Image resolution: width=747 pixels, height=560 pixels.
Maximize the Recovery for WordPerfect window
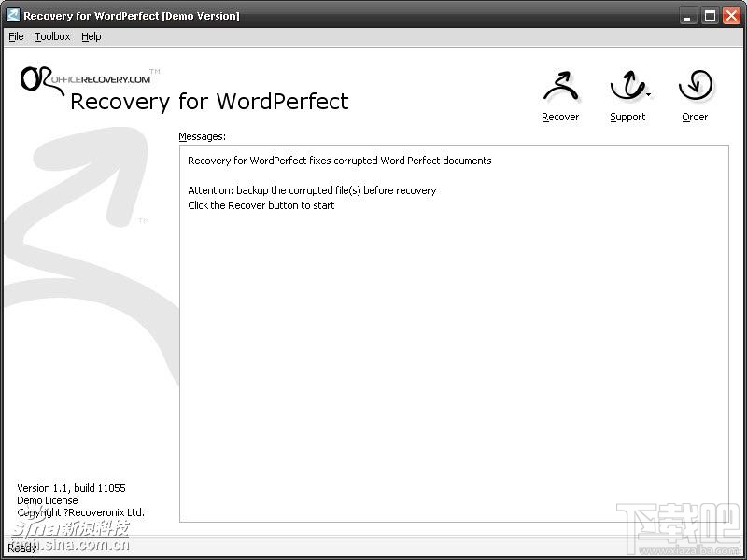tap(710, 16)
